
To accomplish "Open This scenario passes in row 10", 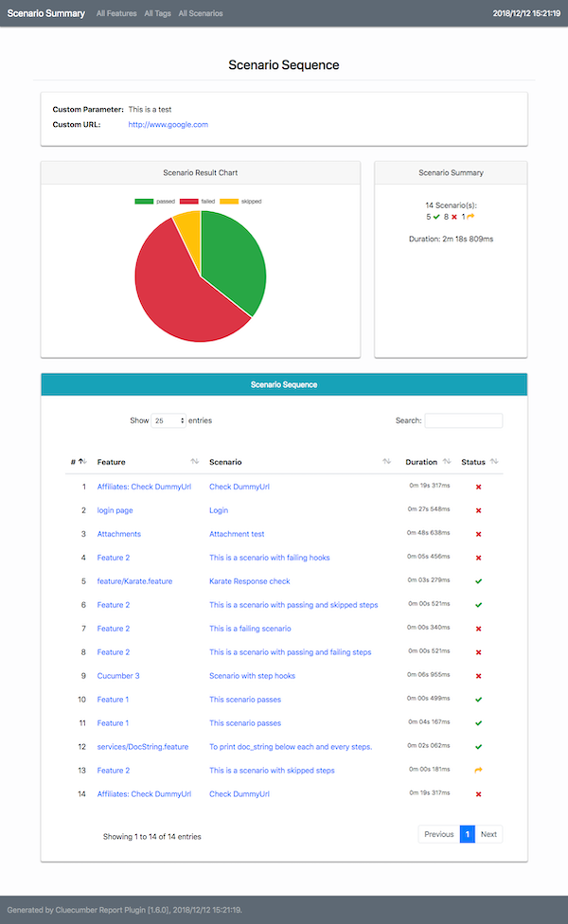I will tap(245, 700).
